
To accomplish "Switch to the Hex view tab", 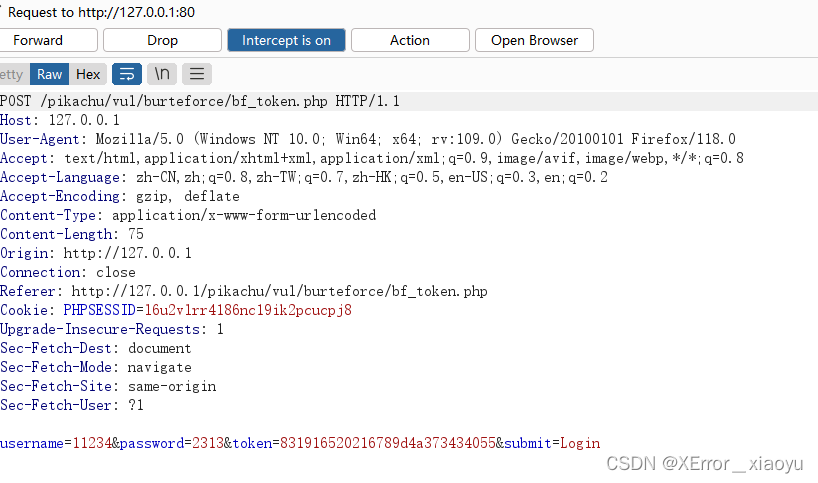I will pos(88,74).
